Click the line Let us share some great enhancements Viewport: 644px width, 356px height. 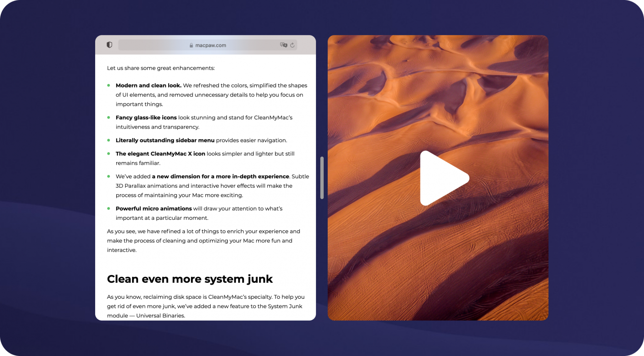(161, 68)
